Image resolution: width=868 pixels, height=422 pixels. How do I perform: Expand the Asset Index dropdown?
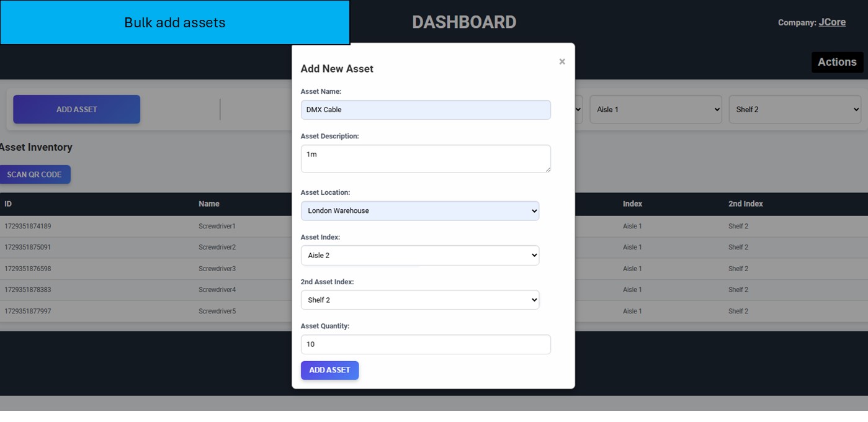pos(420,256)
